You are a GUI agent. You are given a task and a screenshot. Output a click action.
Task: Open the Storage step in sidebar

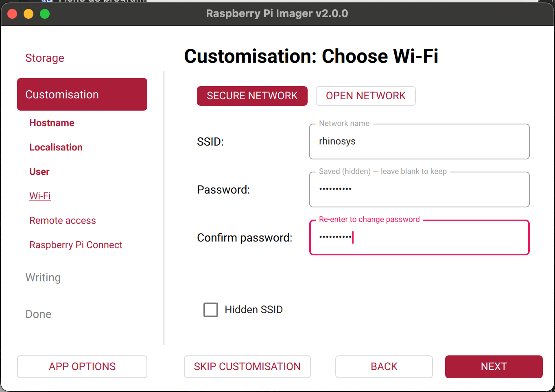pos(45,58)
